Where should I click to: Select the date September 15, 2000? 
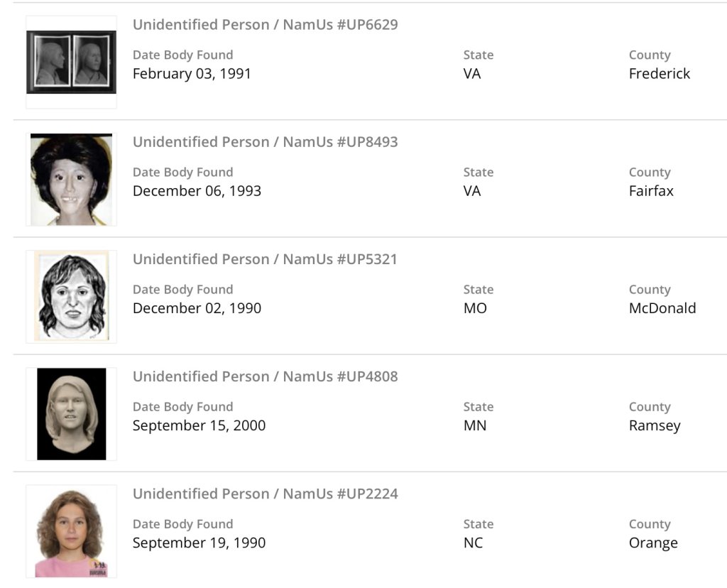point(199,426)
